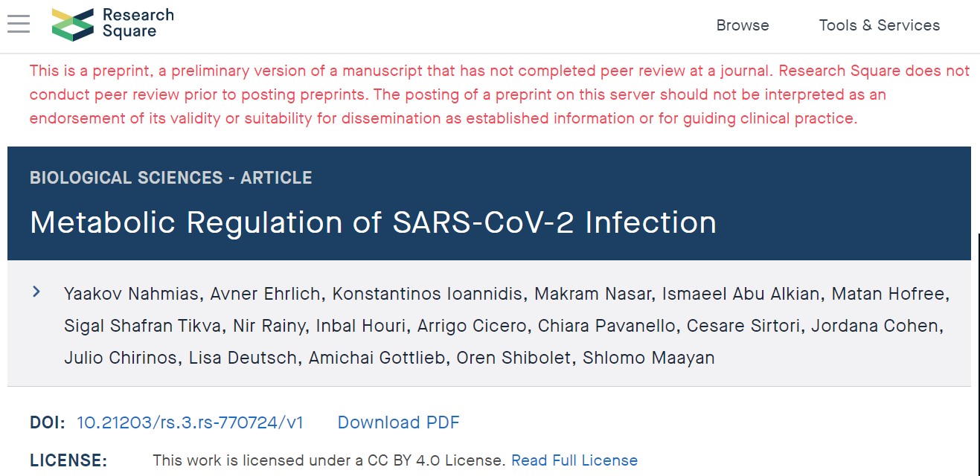Click the Download PDF link
This screenshot has width=980, height=476.
(398, 422)
